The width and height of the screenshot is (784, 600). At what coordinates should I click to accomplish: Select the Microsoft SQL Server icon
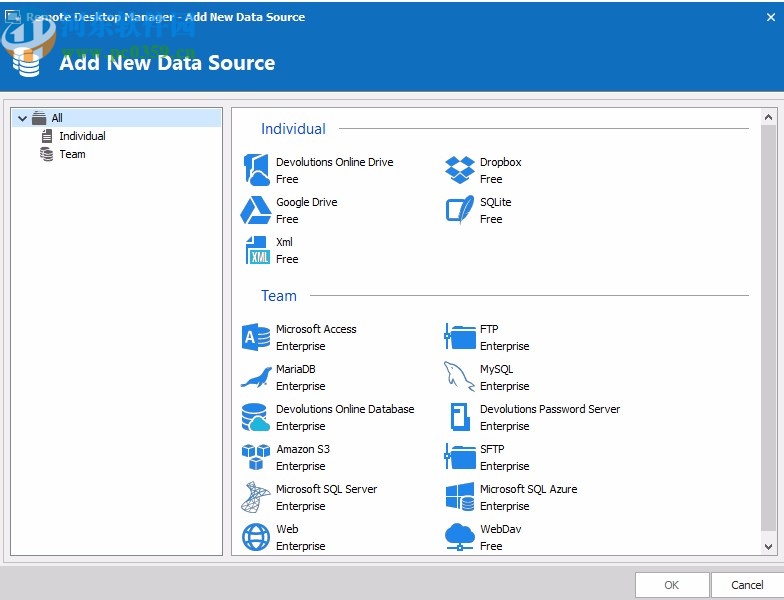click(256, 498)
